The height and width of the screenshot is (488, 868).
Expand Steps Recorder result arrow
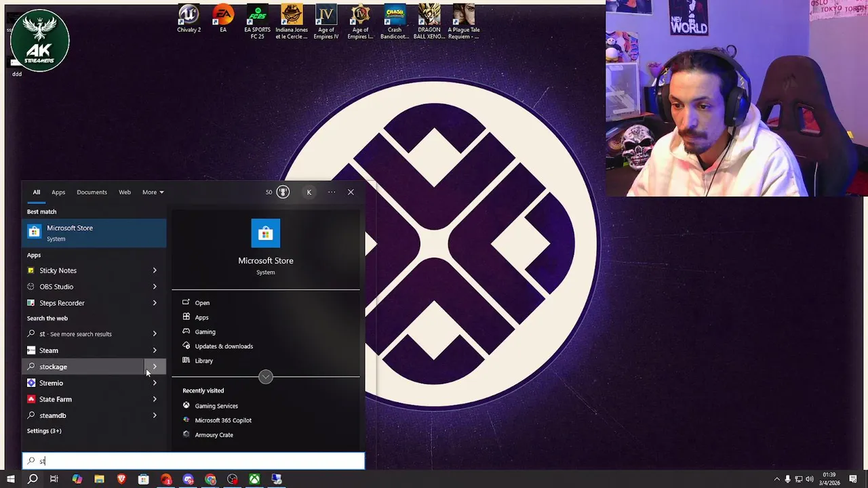(155, 303)
